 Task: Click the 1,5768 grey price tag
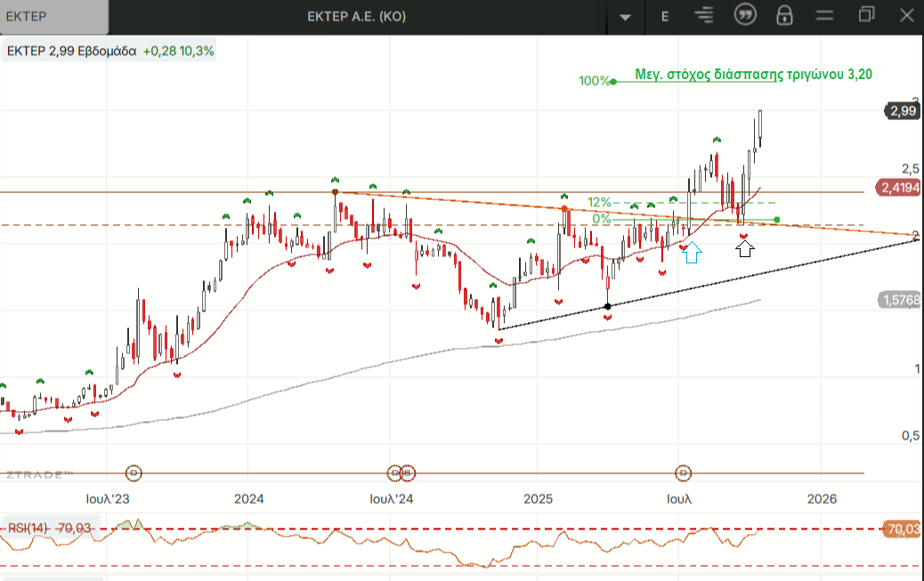point(901,300)
